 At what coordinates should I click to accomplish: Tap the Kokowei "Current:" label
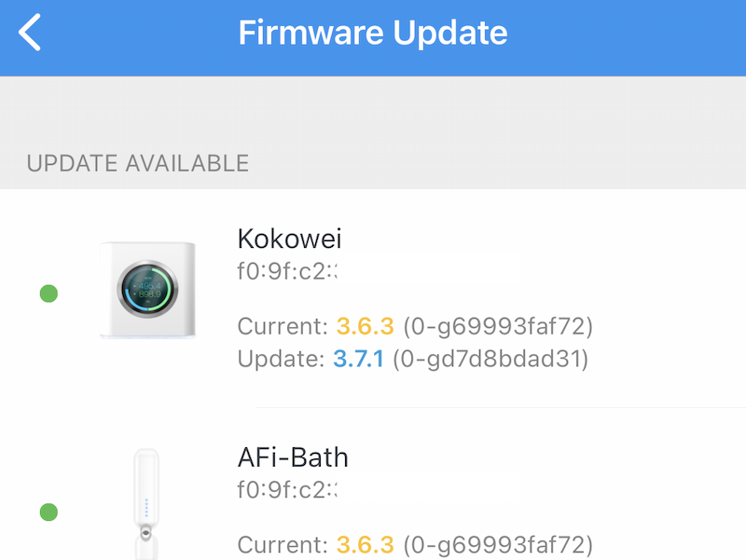283,327
